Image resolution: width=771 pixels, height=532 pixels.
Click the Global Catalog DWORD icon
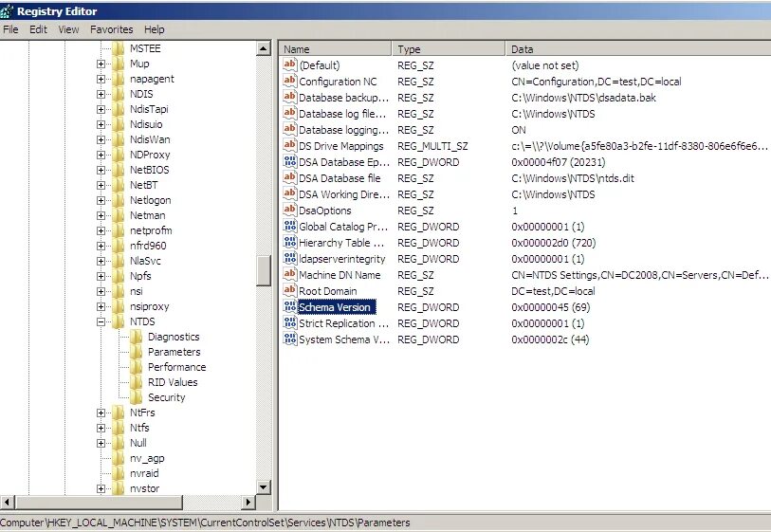click(290, 227)
